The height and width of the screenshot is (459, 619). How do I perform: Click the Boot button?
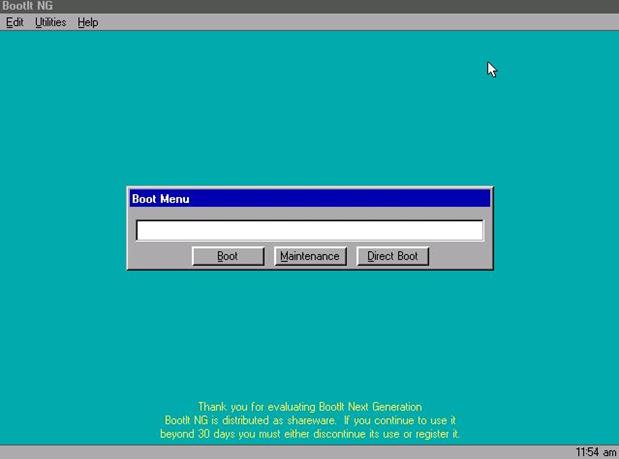[228, 256]
